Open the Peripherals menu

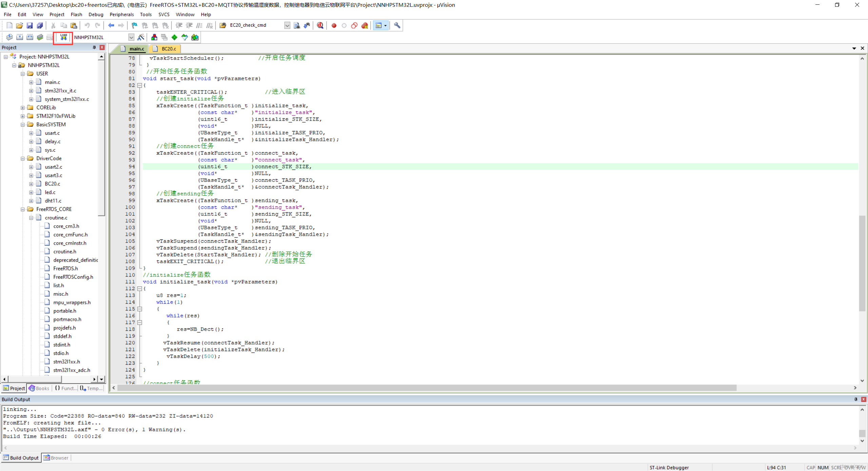122,15
